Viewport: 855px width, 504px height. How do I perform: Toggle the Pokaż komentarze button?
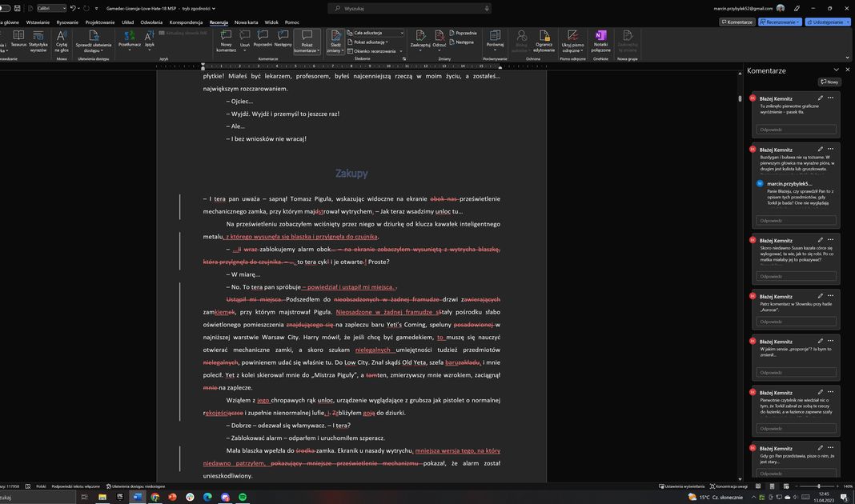coord(306,40)
